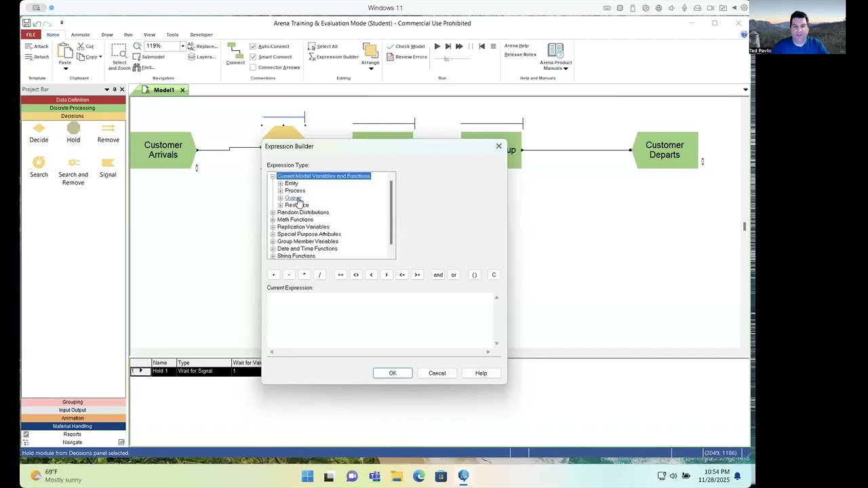Viewport: 868px width, 488px height.
Task: Insert the 'or' operator
Action: 454,275
